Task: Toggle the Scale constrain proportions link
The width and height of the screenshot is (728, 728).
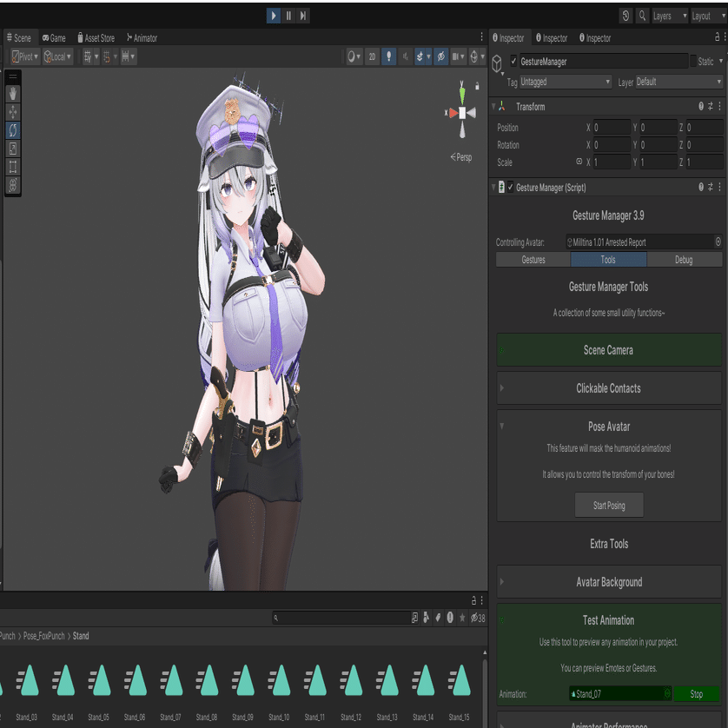Action: [x=579, y=162]
